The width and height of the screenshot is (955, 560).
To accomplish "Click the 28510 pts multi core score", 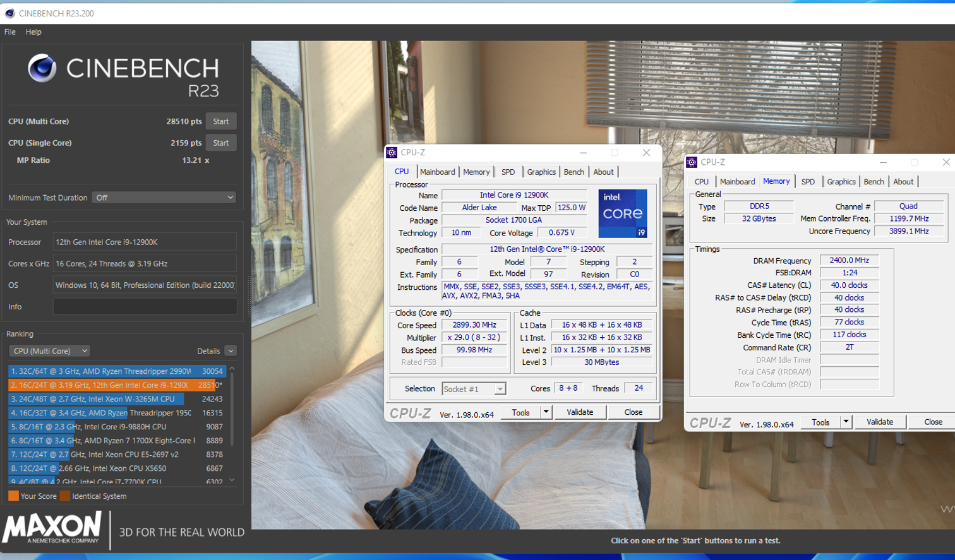I will click(x=184, y=121).
